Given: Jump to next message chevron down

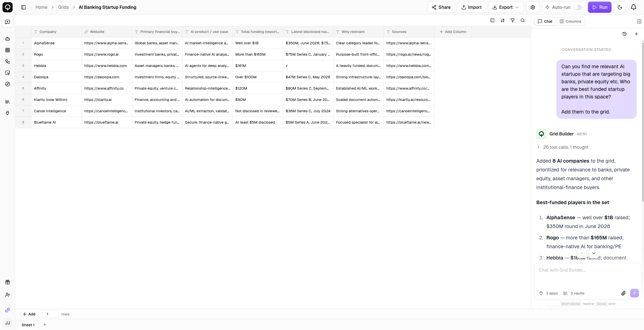Looking at the screenshot, I should pos(594,253).
